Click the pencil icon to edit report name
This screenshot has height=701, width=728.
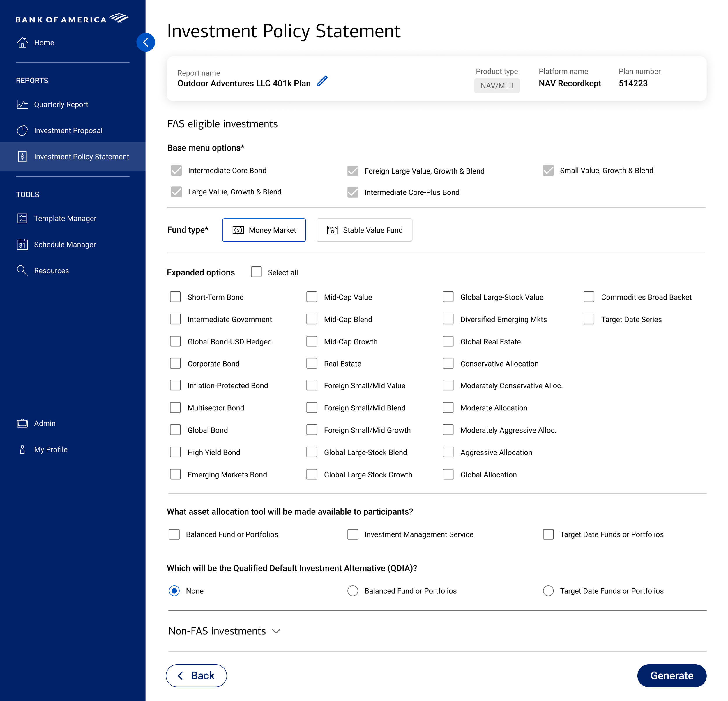tap(322, 81)
